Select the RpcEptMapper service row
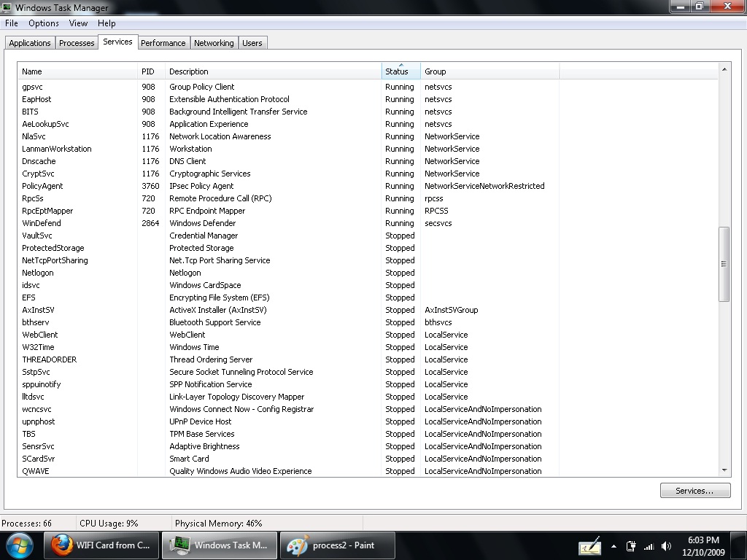The height and width of the screenshot is (560, 747). click(368, 211)
